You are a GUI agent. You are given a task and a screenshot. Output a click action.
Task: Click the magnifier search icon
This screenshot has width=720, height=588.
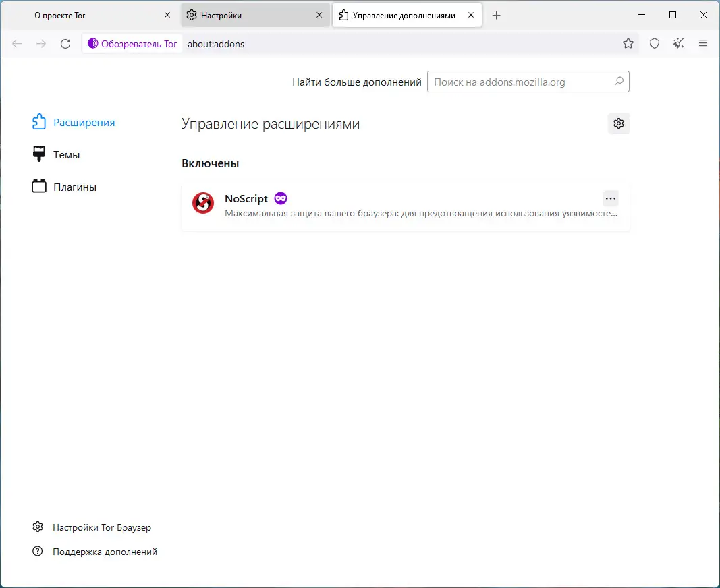pos(619,81)
